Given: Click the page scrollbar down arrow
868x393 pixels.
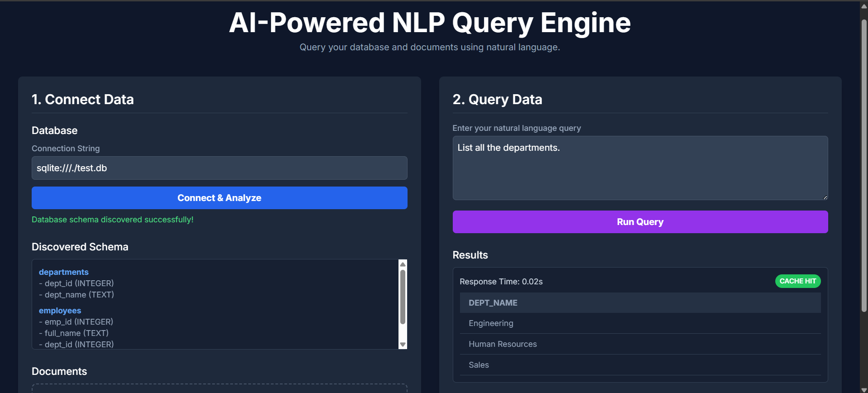Looking at the screenshot, I should pyautogui.click(x=864, y=389).
